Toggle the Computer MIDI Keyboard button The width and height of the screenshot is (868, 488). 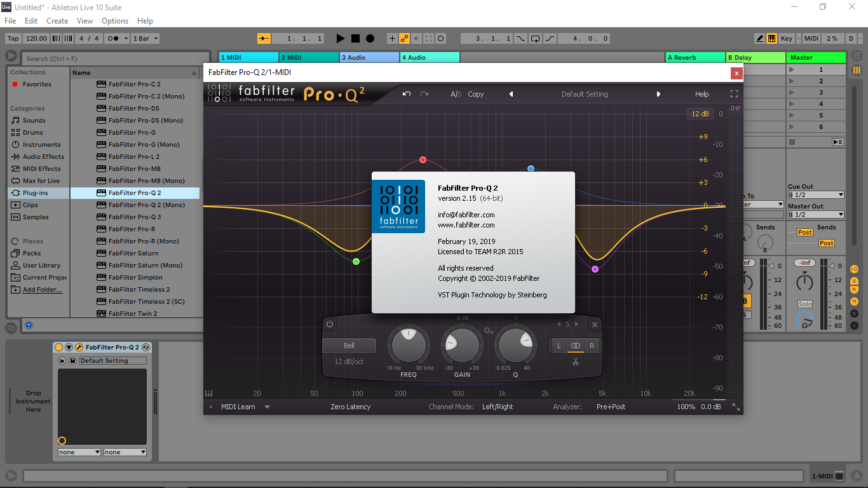click(x=771, y=39)
